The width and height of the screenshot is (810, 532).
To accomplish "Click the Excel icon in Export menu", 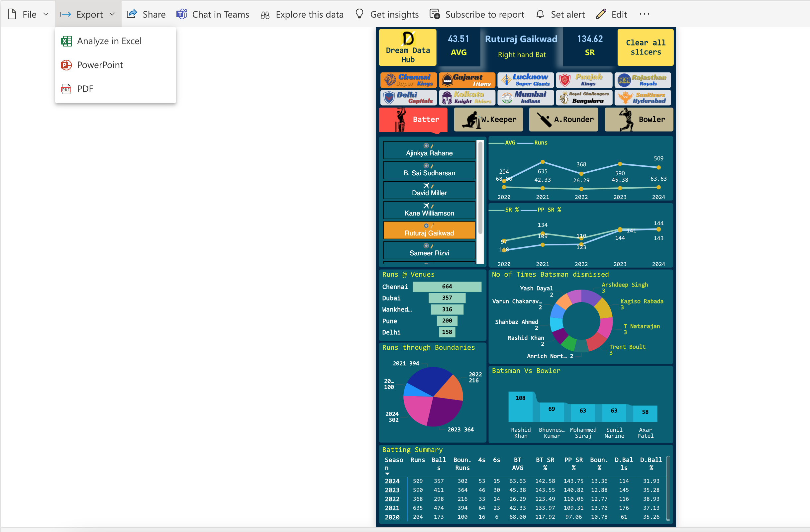I will pyautogui.click(x=66, y=41).
